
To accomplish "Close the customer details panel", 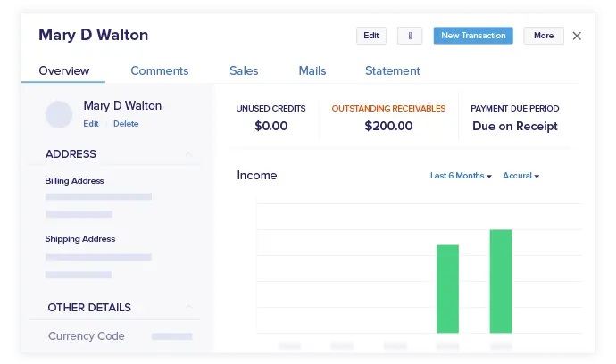I will pyautogui.click(x=577, y=36).
